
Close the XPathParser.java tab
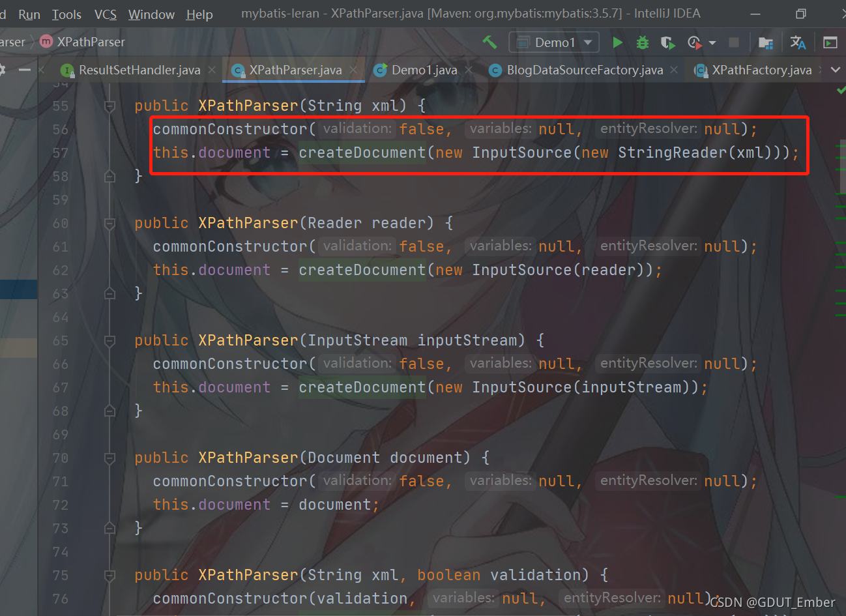[x=353, y=70]
